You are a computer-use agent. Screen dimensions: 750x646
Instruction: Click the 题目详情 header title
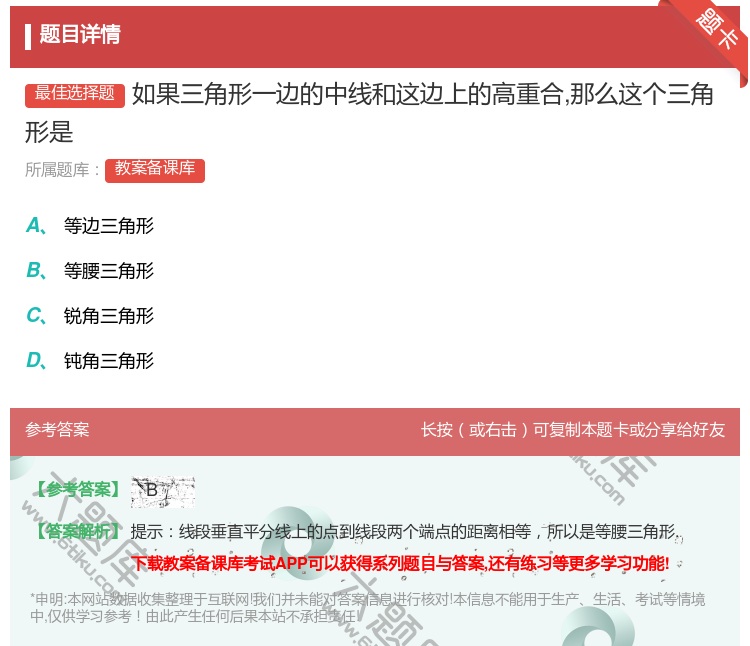pos(80,35)
